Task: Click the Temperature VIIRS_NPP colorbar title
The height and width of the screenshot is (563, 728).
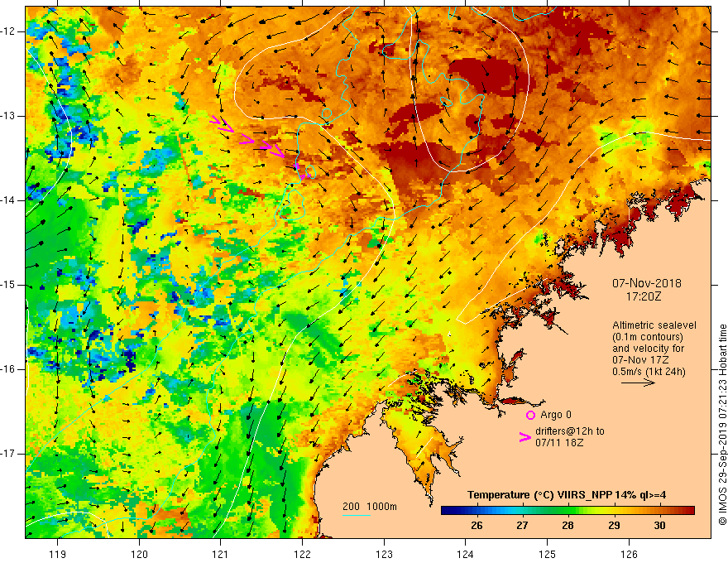Action: [x=567, y=495]
